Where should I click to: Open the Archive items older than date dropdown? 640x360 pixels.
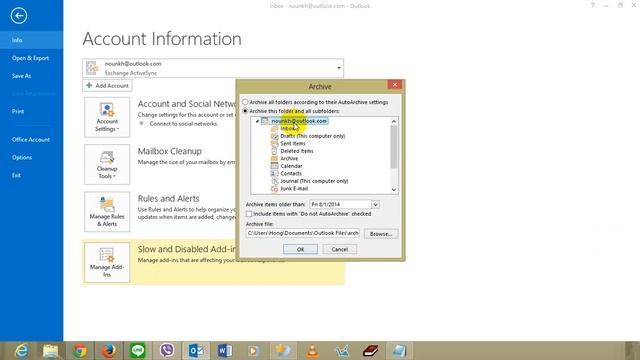point(375,204)
